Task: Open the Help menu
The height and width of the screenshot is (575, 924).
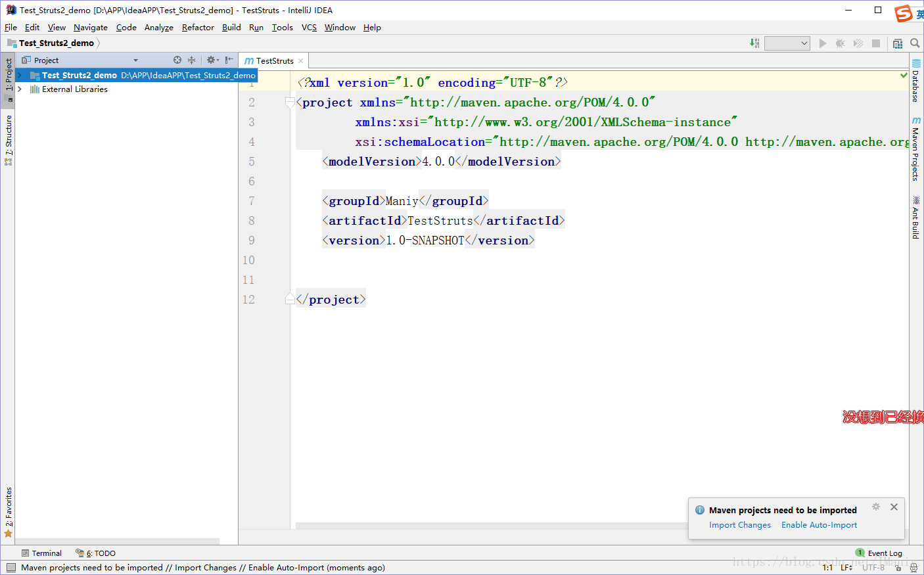Action: (372, 28)
